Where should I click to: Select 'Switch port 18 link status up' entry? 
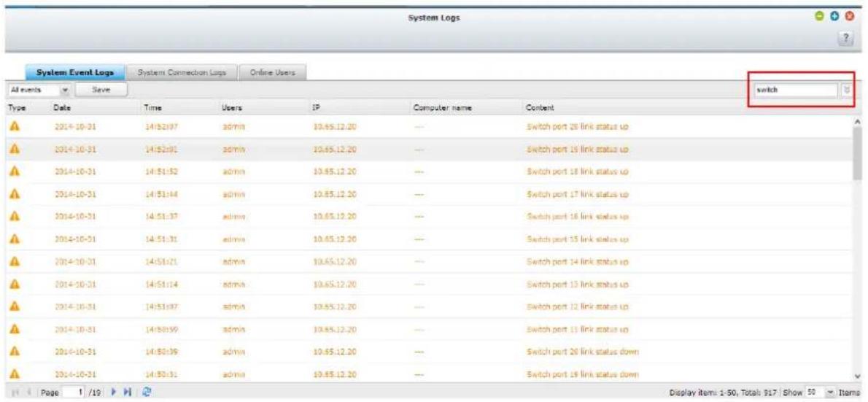(x=578, y=171)
